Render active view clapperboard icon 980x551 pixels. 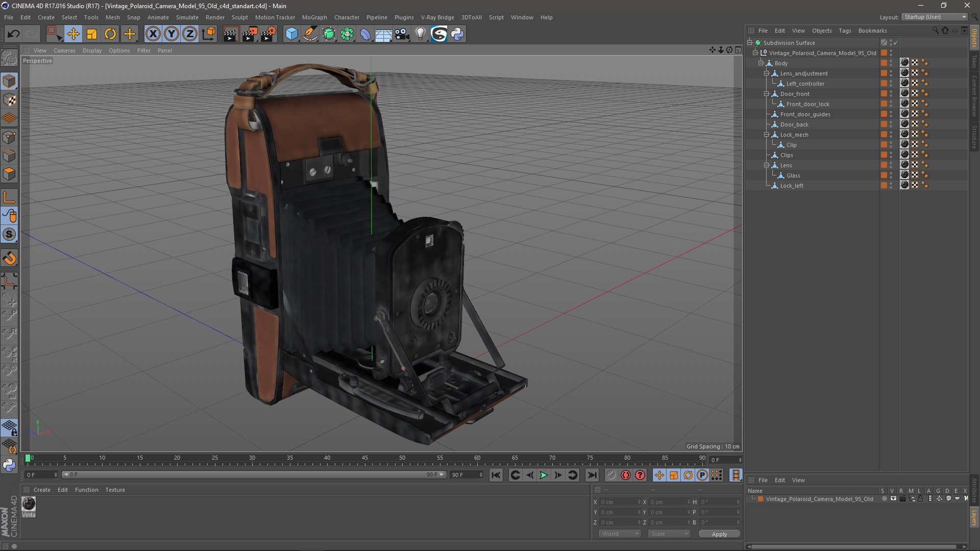click(x=231, y=34)
